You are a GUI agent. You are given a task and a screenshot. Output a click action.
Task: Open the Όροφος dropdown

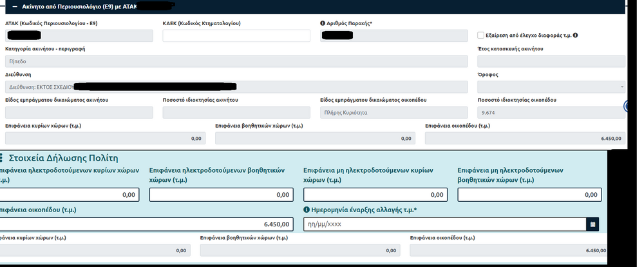click(551, 86)
